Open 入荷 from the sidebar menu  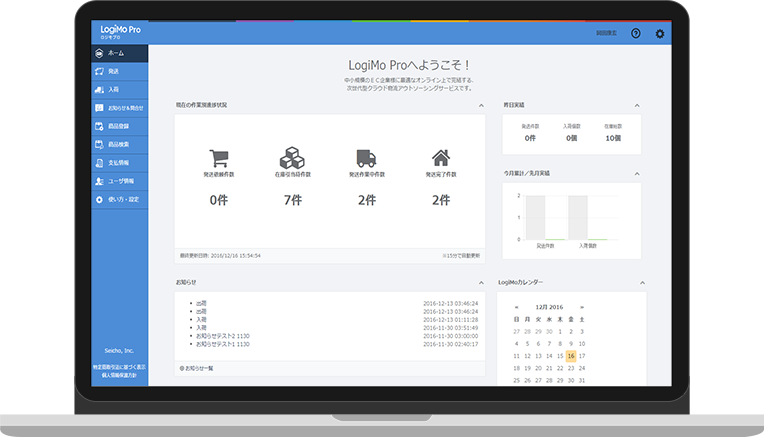[x=119, y=89]
